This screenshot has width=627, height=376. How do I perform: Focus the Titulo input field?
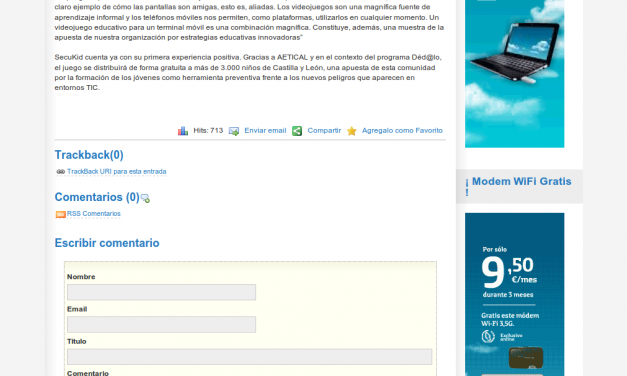[250, 357]
